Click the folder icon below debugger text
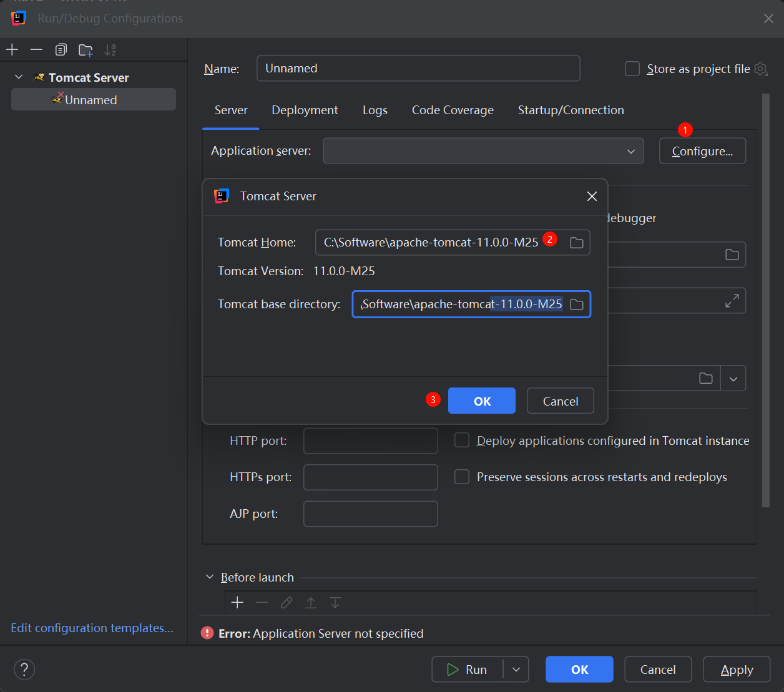 pyautogui.click(x=732, y=255)
